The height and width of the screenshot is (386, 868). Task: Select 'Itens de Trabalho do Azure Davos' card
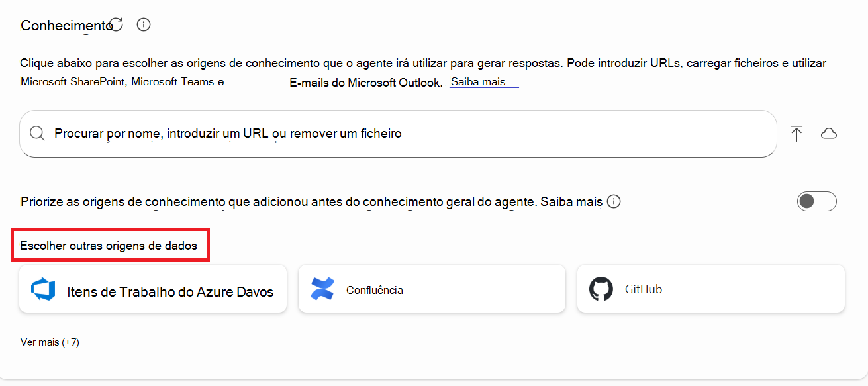pos(152,288)
